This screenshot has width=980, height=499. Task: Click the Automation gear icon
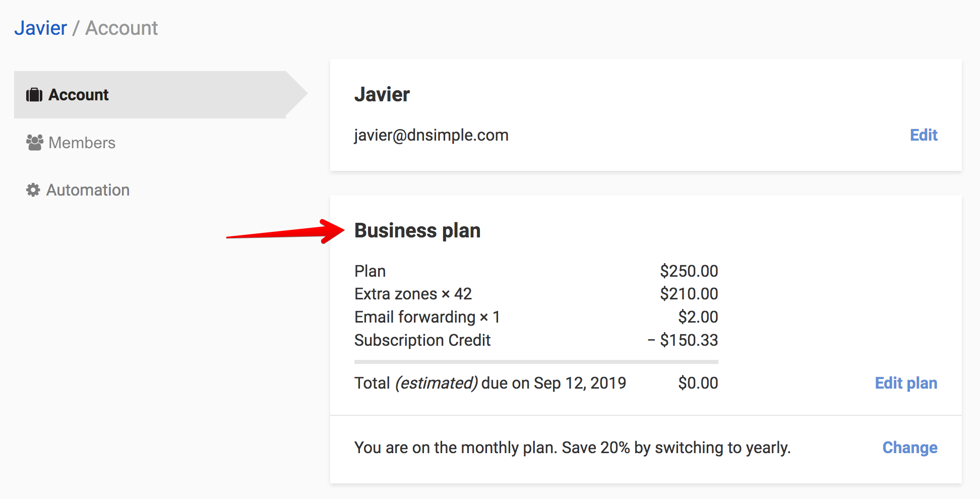pos(33,190)
